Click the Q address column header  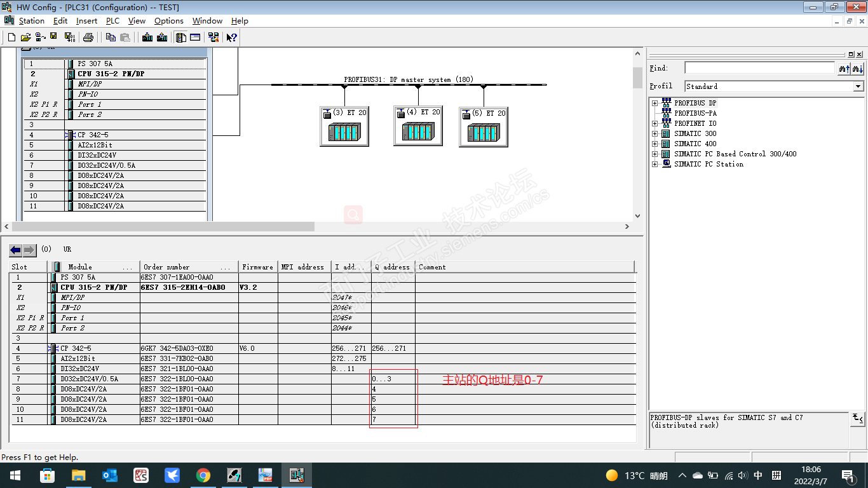coord(393,267)
